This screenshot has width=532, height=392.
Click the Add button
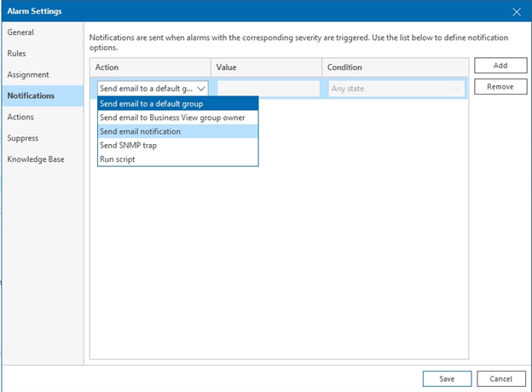[500, 66]
